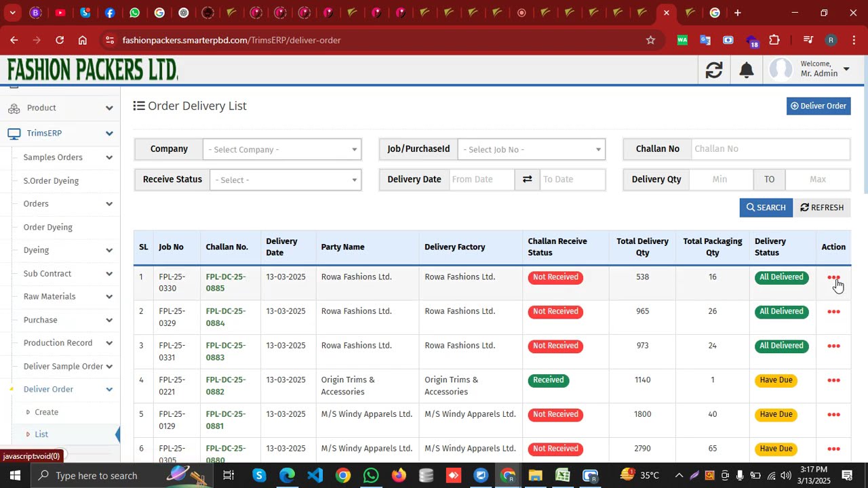Open the Job/PurchaseId select dropdown
868x488 pixels.
pos(532,149)
